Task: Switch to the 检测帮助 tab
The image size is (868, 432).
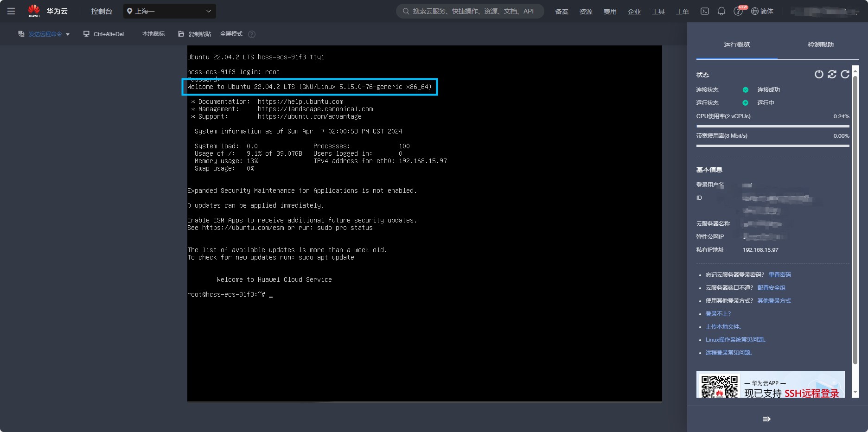Action: tap(820, 44)
